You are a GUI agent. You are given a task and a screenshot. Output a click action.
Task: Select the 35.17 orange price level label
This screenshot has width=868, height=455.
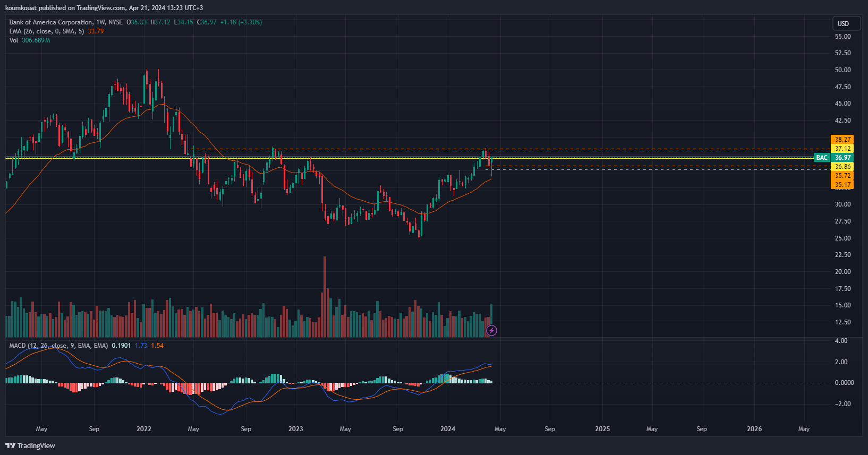pos(843,185)
